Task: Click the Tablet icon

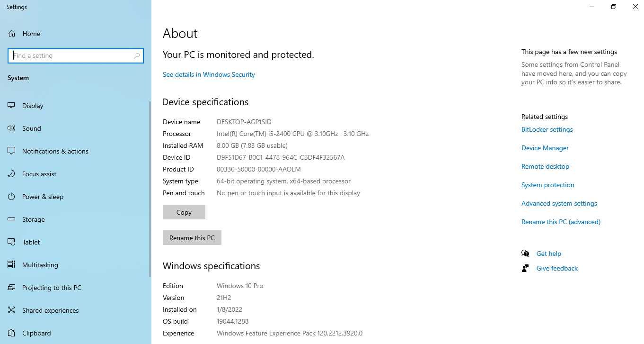Action: click(x=11, y=242)
